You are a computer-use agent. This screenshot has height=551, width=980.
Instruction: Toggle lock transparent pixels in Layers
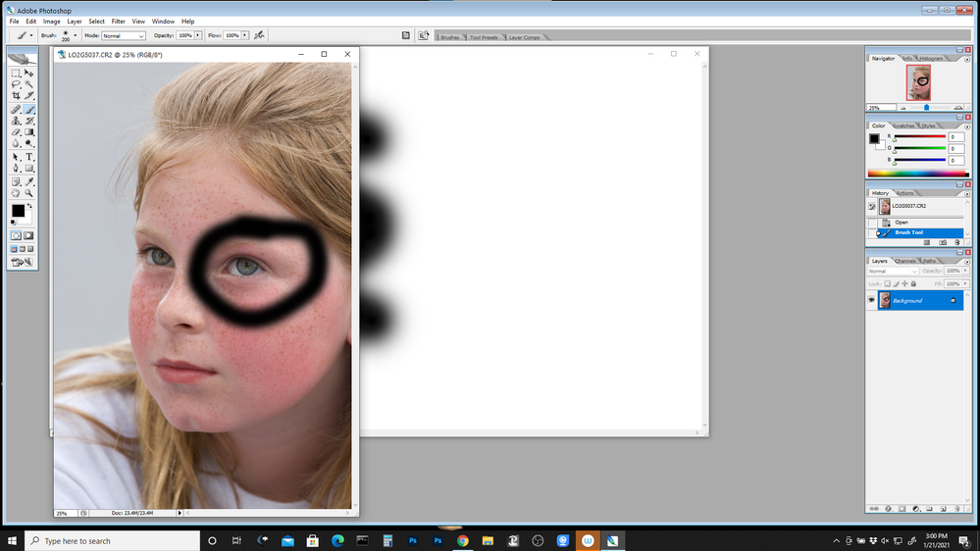pyautogui.click(x=888, y=283)
